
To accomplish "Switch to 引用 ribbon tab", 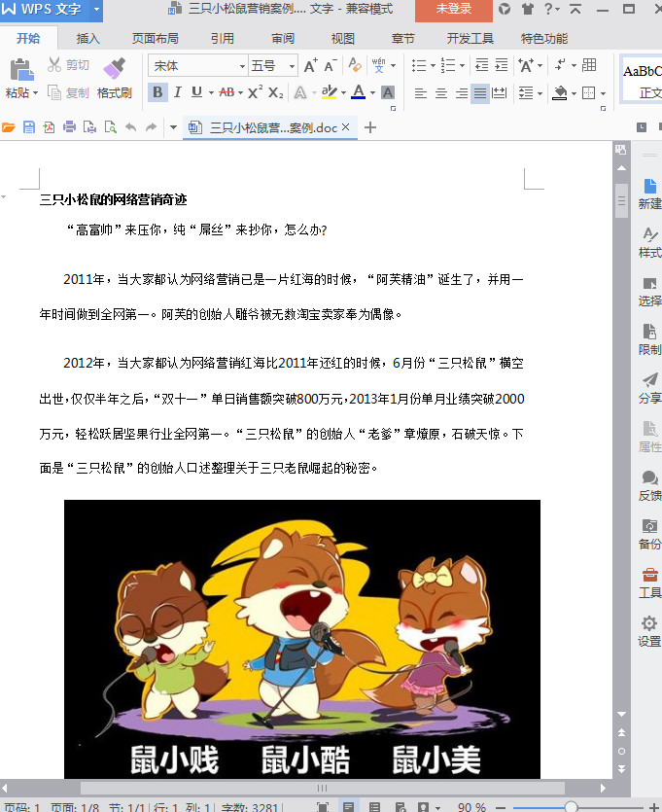I will (223, 38).
